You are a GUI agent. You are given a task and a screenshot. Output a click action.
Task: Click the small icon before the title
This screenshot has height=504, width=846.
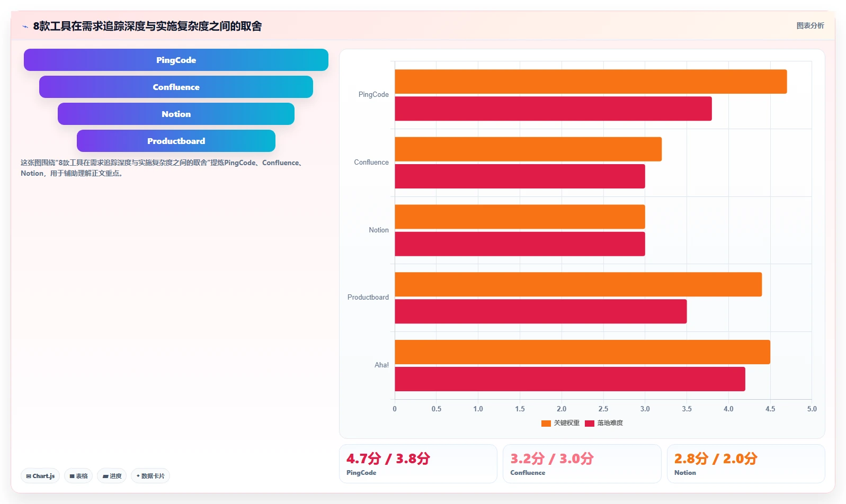click(25, 26)
